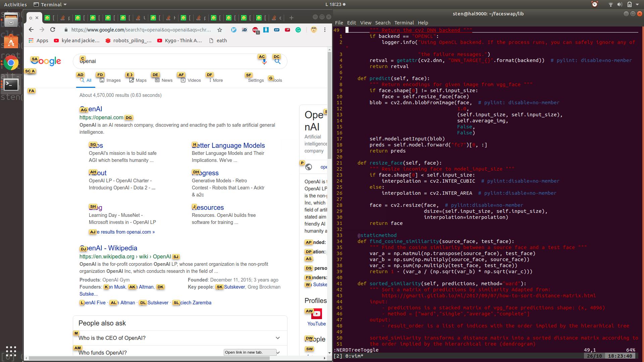644x362 pixels.
Task: Open the blue V checkmark extension
Action: pos(234,30)
